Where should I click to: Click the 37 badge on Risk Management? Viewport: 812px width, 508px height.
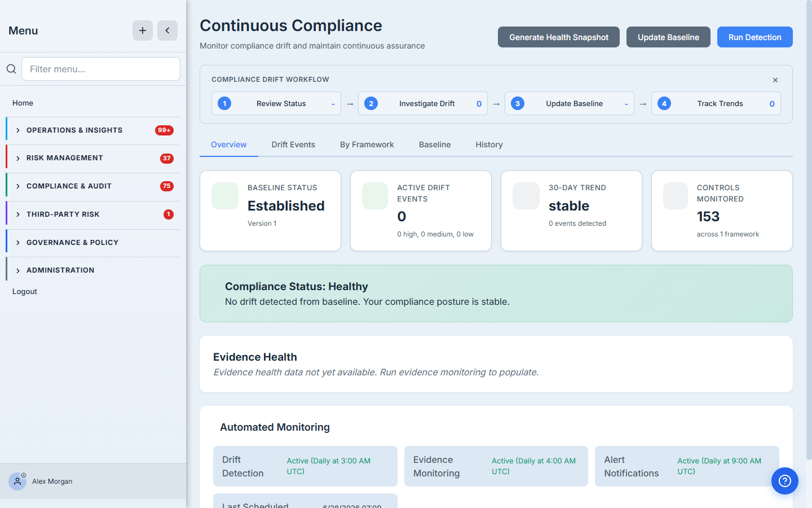click(x=167, y=159)
